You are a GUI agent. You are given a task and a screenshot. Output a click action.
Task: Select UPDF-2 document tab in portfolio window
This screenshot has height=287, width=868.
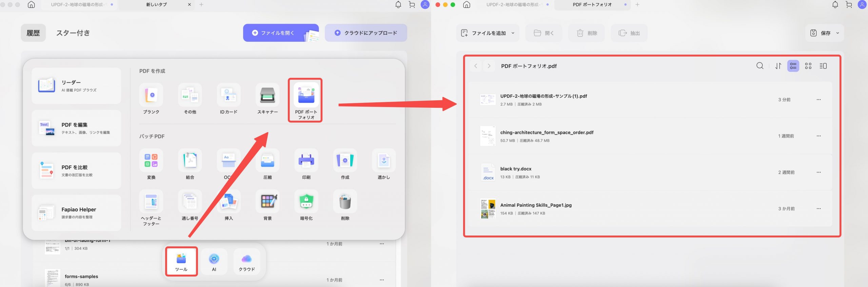(x=514, y=5)
